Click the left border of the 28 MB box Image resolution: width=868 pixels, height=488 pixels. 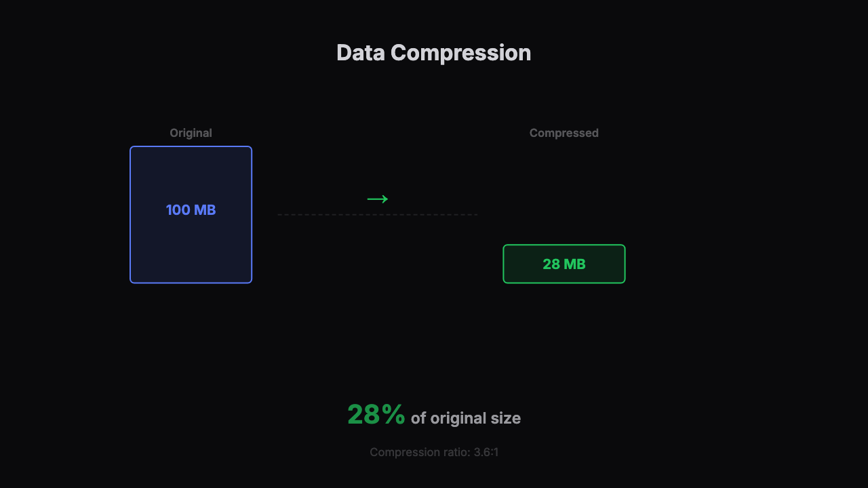503,264
